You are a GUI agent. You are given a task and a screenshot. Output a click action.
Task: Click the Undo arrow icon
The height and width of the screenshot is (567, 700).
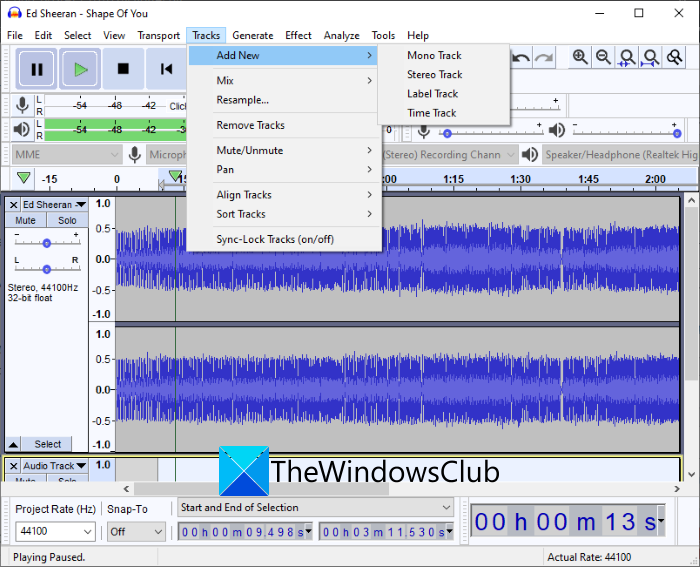tap(521, 57)
